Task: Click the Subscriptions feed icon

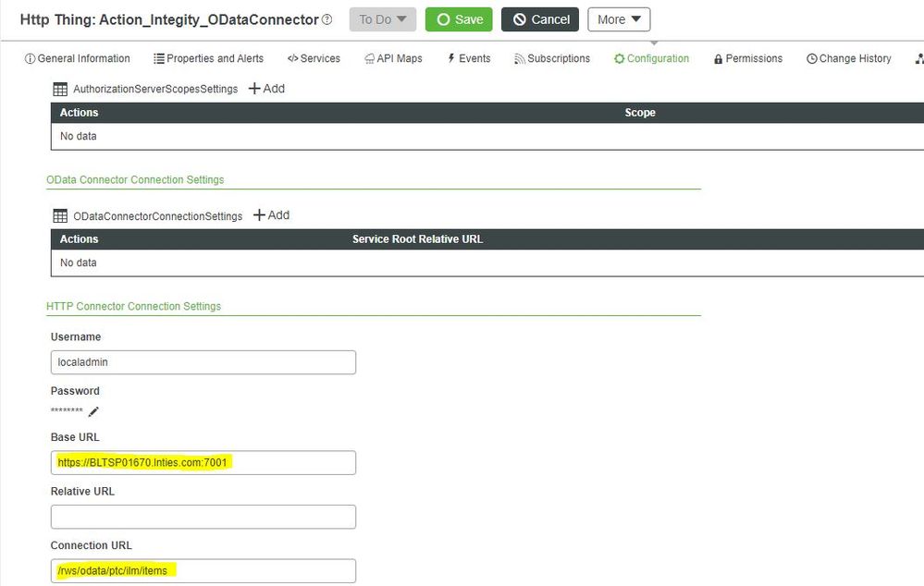Action: [519, 59]
